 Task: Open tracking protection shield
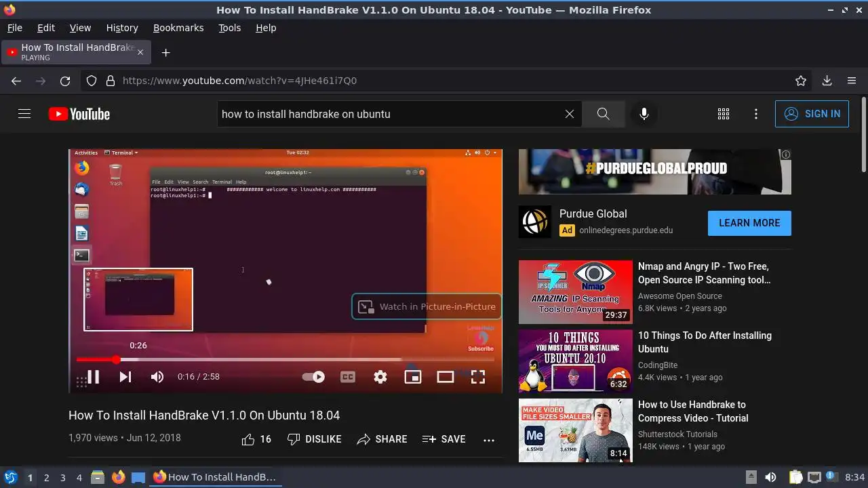tap(92, 81)
